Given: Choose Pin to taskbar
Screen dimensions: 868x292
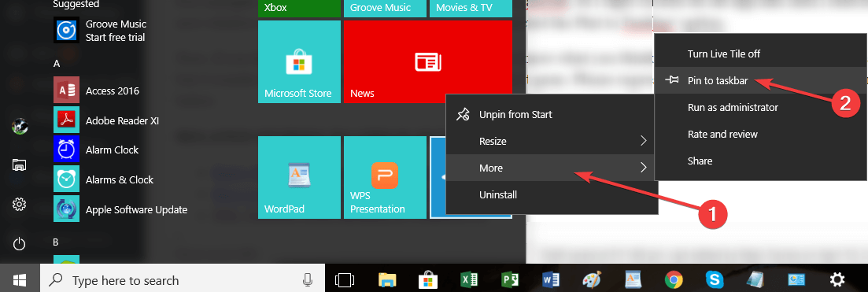Looking at the screenshot, I should 761,81.
